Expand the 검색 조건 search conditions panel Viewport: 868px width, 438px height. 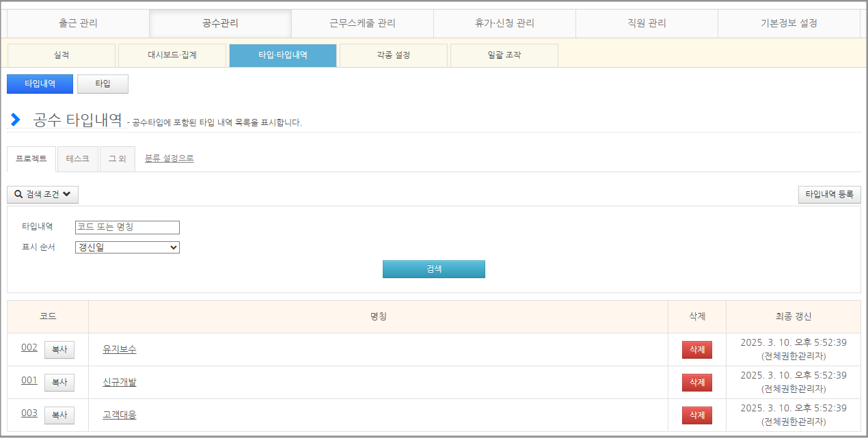pyautogui.click(x=42, y=194)
